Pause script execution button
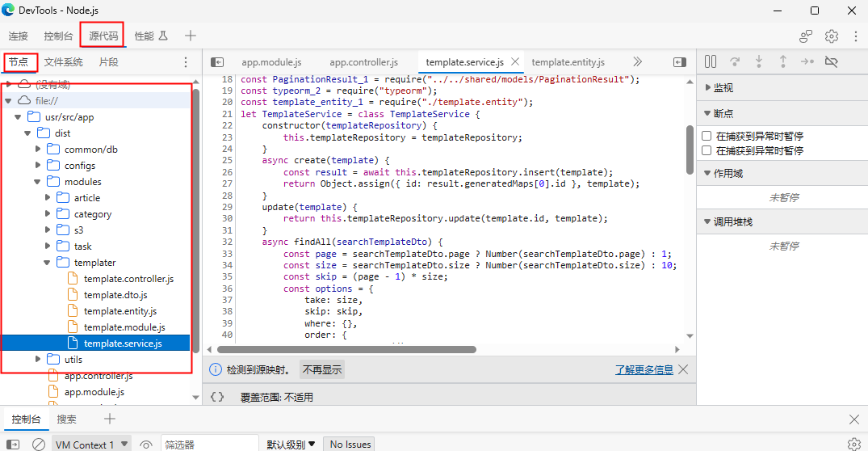 pos(711,61)
